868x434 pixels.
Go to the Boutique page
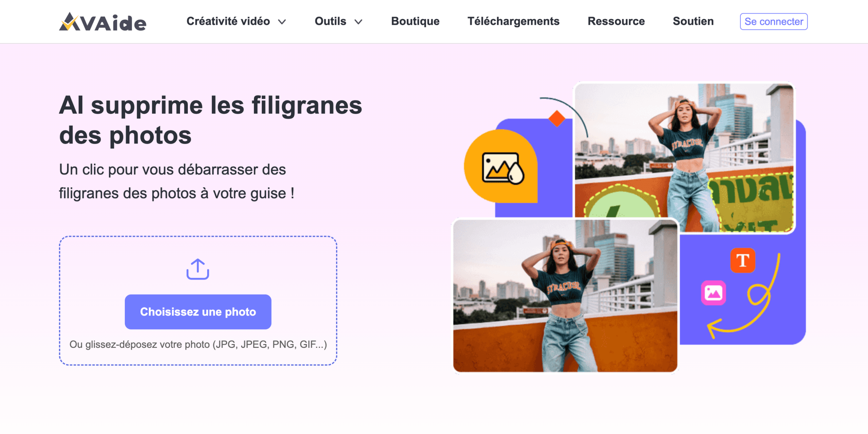point(415,21)
